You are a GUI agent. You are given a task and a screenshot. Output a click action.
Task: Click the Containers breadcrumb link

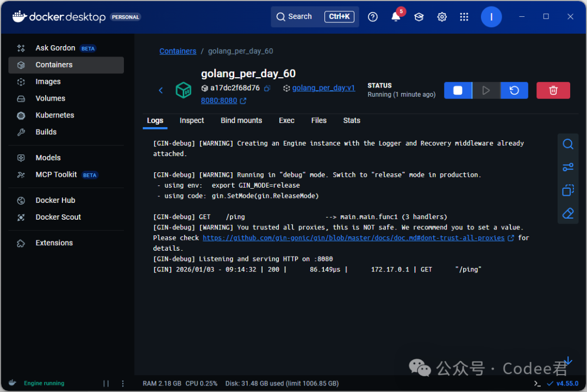click(x=178, y=51)
